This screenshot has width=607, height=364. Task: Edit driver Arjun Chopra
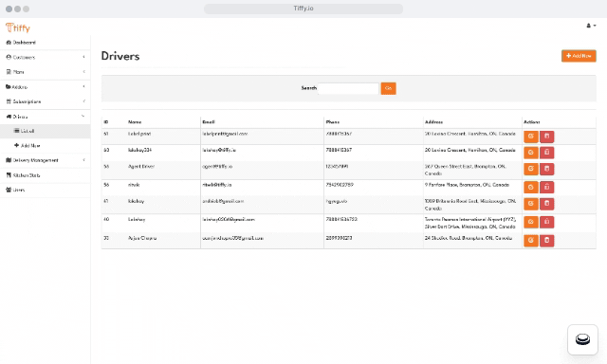(x=531, y=241)
